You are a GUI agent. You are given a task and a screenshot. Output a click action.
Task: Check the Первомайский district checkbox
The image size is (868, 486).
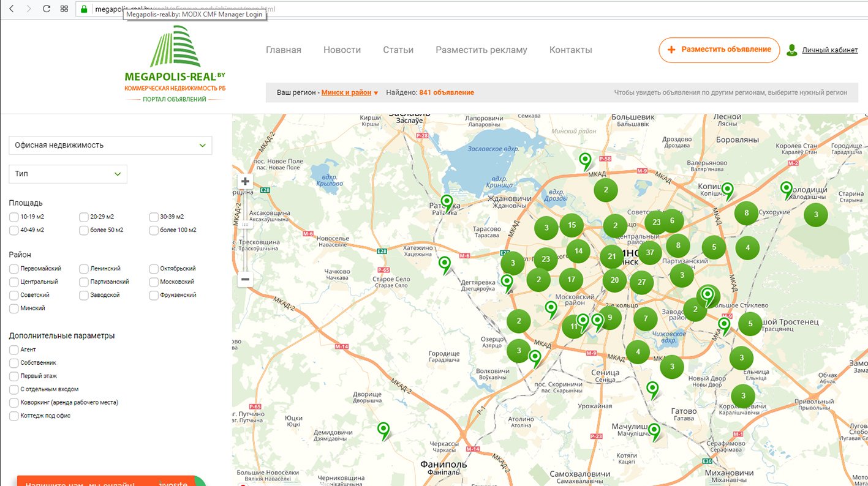pyautogui.click(x=14, y=269)
